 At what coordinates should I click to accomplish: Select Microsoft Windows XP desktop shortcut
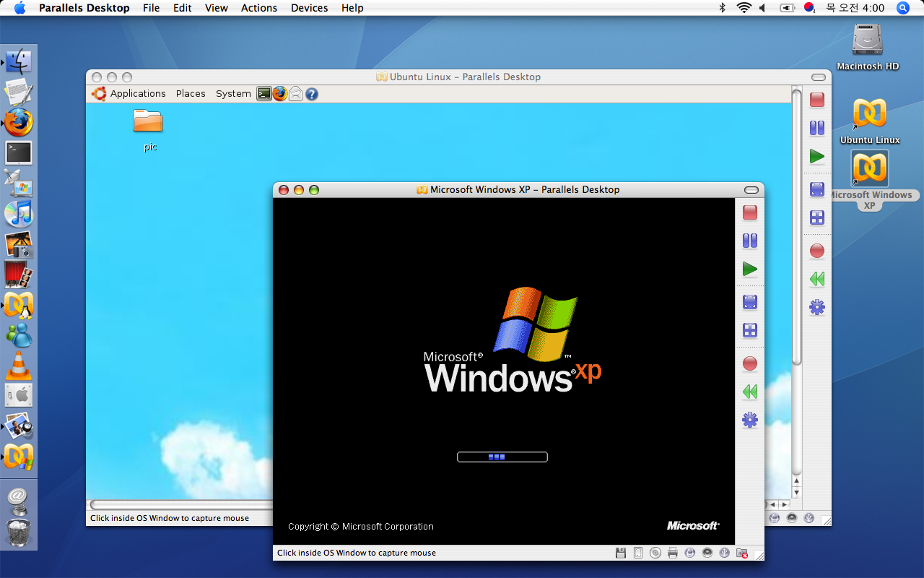(x=870, y=181)
